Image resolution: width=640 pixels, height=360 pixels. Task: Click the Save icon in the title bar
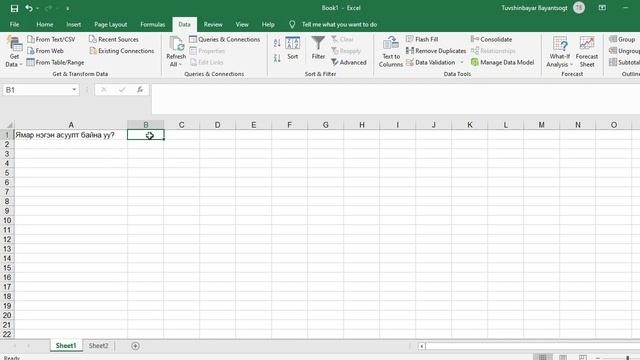pos(14,8)
